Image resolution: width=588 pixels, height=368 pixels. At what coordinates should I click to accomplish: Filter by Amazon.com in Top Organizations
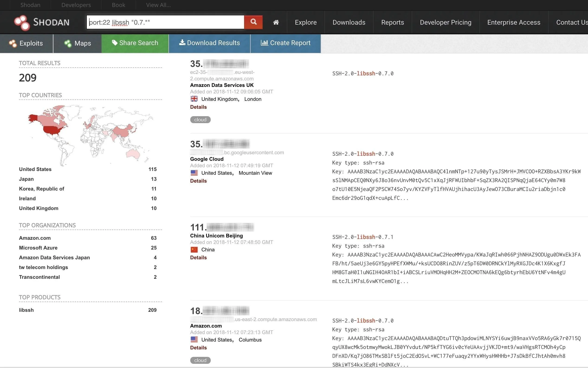click(35, 238)
